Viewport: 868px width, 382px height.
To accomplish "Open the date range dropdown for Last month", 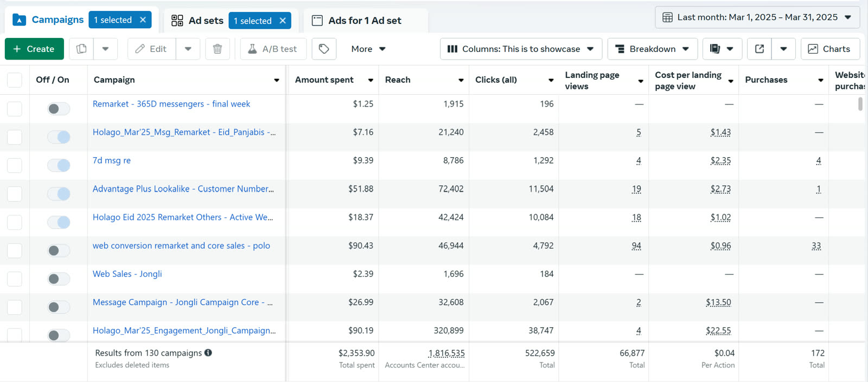I will (757, 17).
